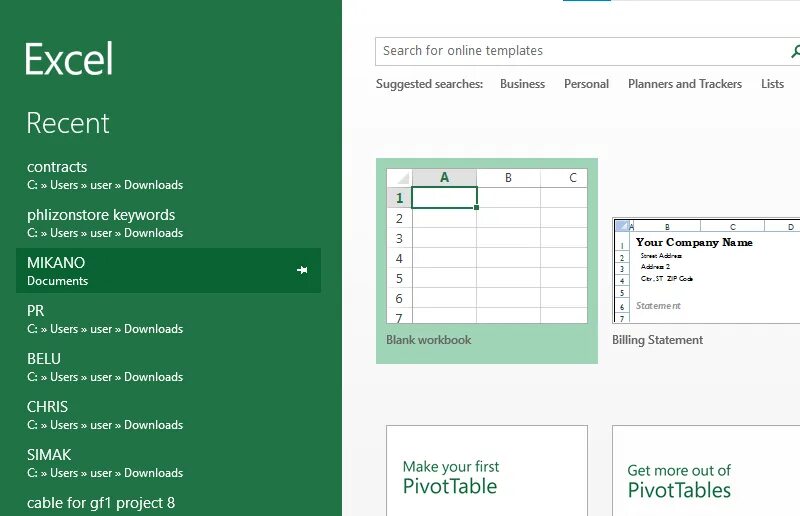Open the MIKANO recent document
Viewport: 800px width, 516px height.
click(168, 271)
